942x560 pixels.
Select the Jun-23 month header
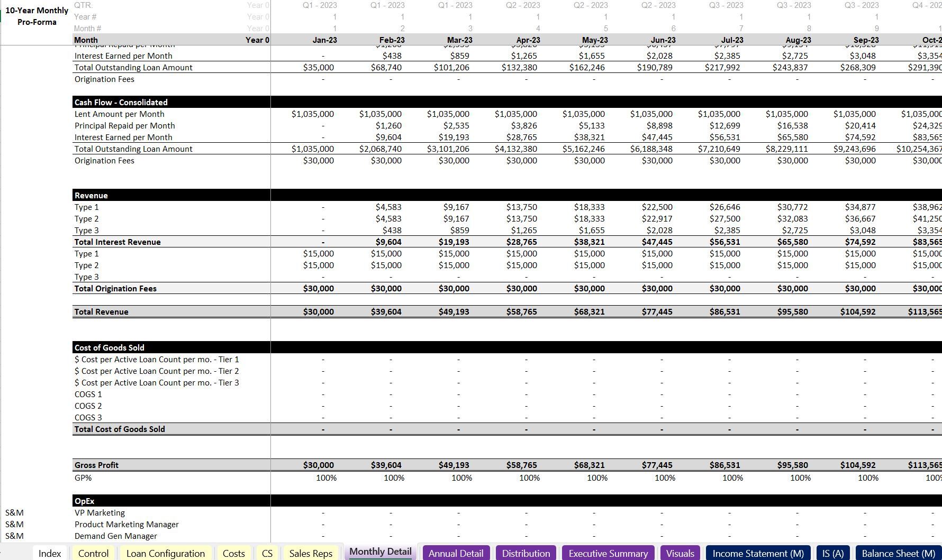(663, 40)
